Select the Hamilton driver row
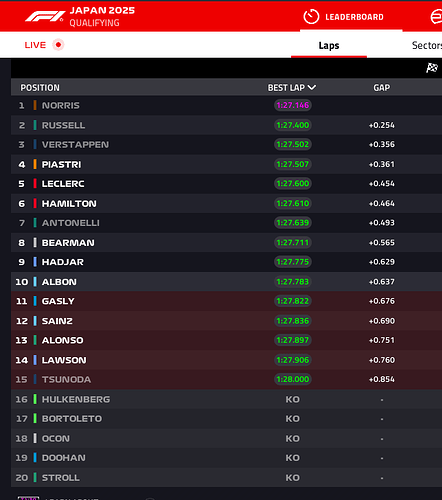The image size is (442, 500). click(226, 203)
